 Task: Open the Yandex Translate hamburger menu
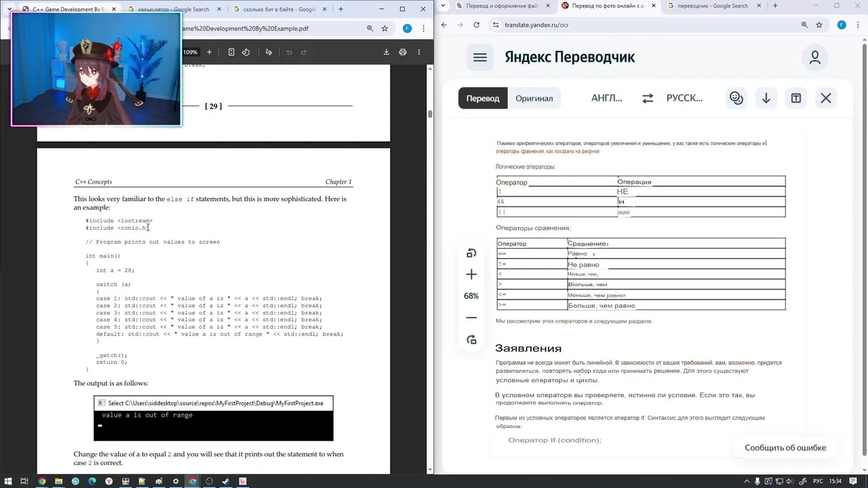pyautogui.click(x=480, y=58)
